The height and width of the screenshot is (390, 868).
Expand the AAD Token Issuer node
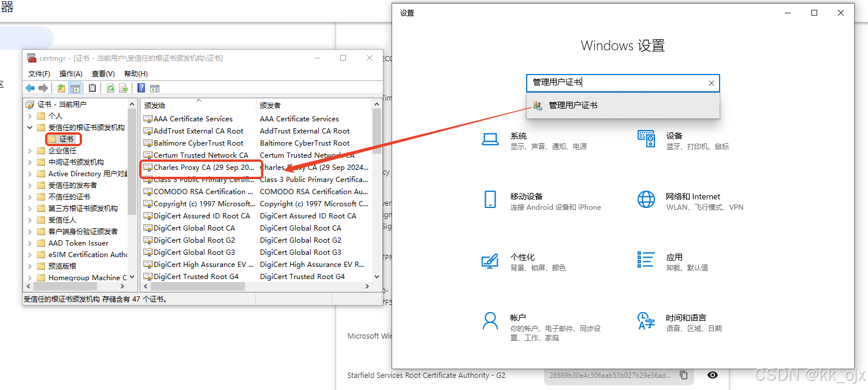pyautogui.click(x=30, y=243)
